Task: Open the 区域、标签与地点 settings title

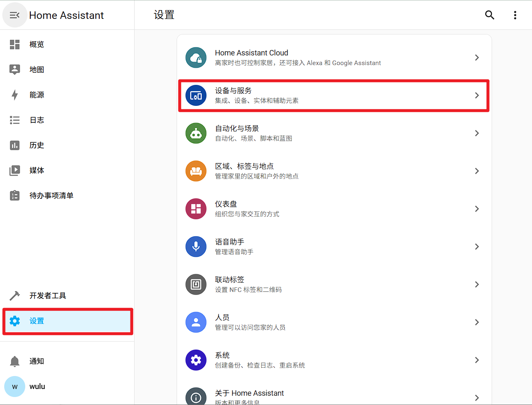Action: pos(244,166)
